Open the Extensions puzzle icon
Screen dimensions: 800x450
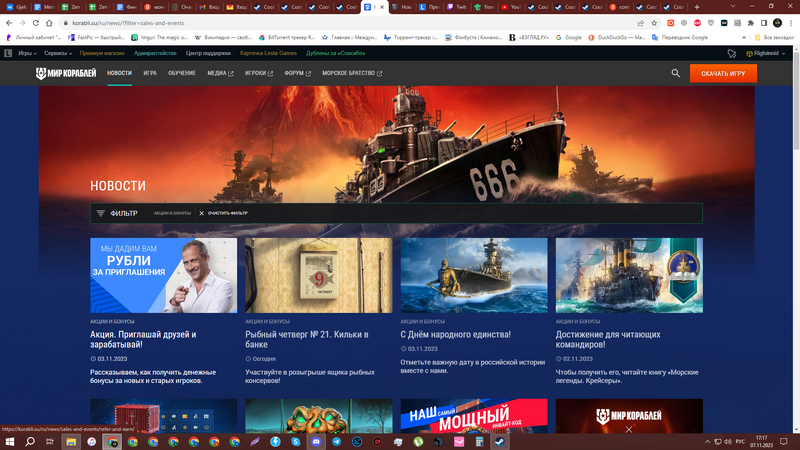751,23
